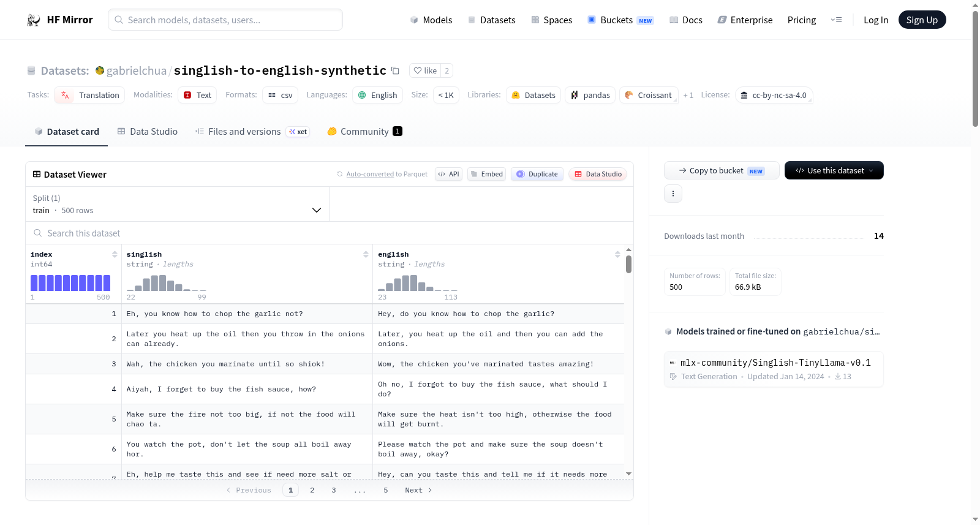Open the Files and versions tab
Screen dimensions: 980x525
click(x=252, y=132)
